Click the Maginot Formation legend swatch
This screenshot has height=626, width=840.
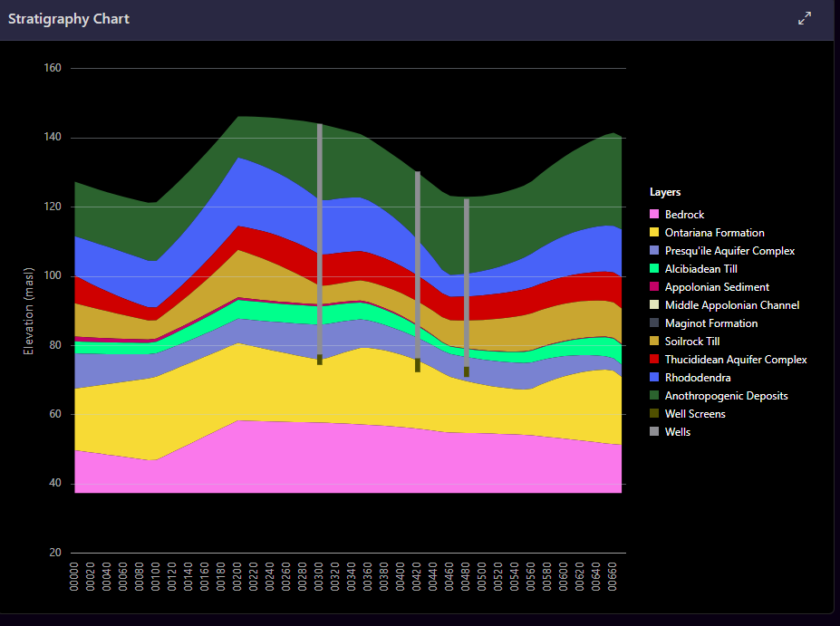[x=654, y=323]
